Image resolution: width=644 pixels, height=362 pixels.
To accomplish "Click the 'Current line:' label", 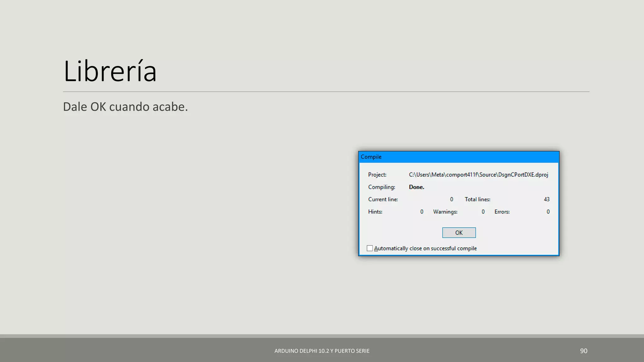I will coord(383,199).
